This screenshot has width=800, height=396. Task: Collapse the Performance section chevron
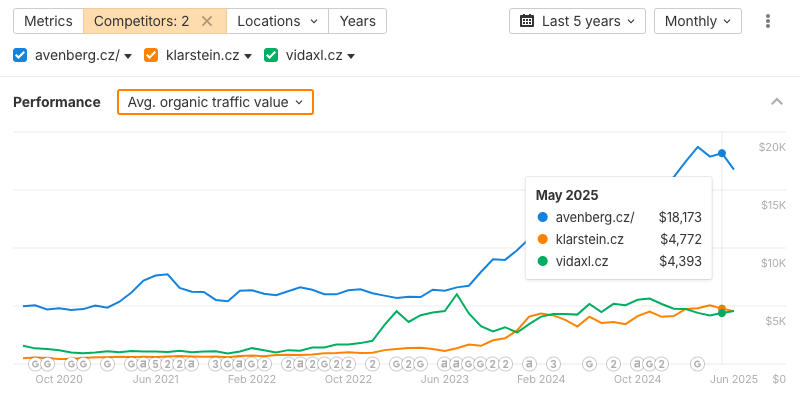coord(777,102)
